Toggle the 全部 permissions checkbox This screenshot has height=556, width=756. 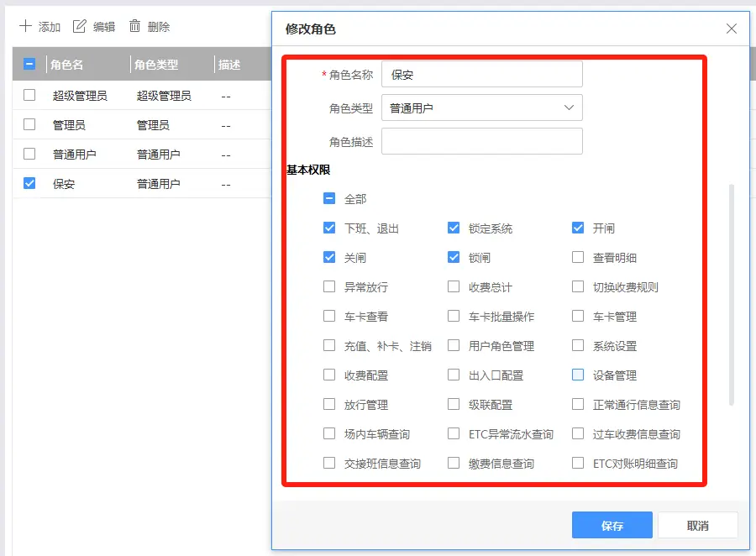pyautogui.click(x=329, y=199)
